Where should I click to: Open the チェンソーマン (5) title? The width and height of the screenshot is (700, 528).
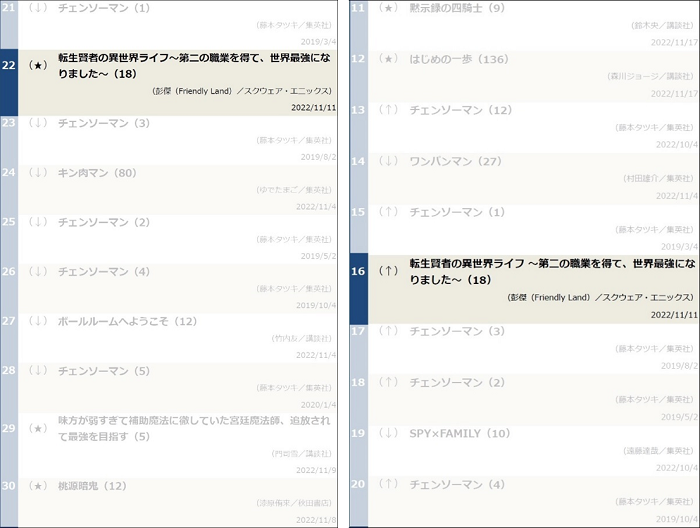click(104, 371)
